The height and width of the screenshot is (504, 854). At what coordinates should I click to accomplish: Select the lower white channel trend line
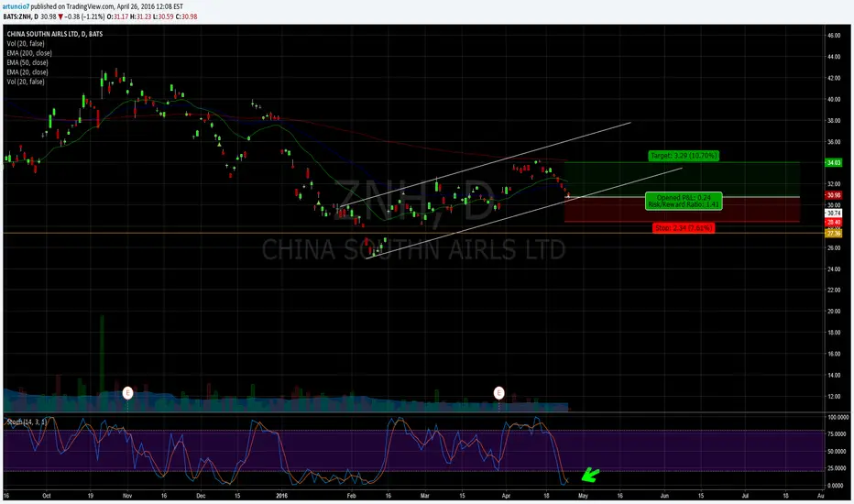524,214
